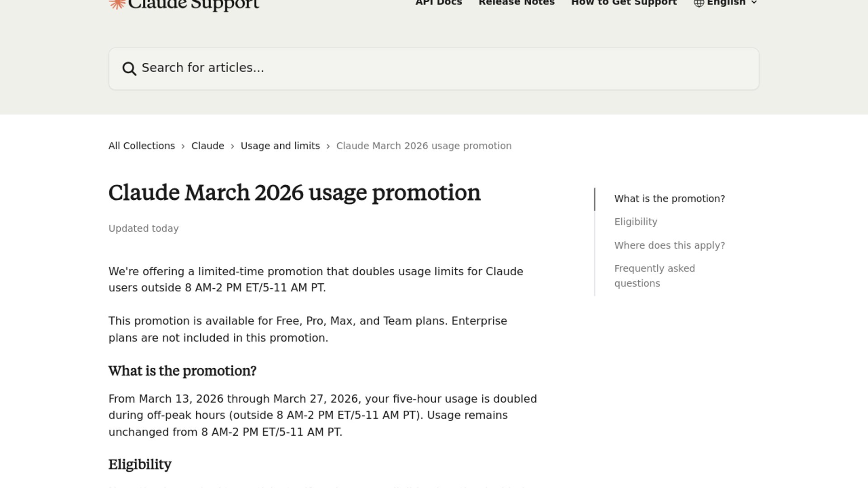Click the globe language icon
The image size is (868, 488).
[699, 3]
